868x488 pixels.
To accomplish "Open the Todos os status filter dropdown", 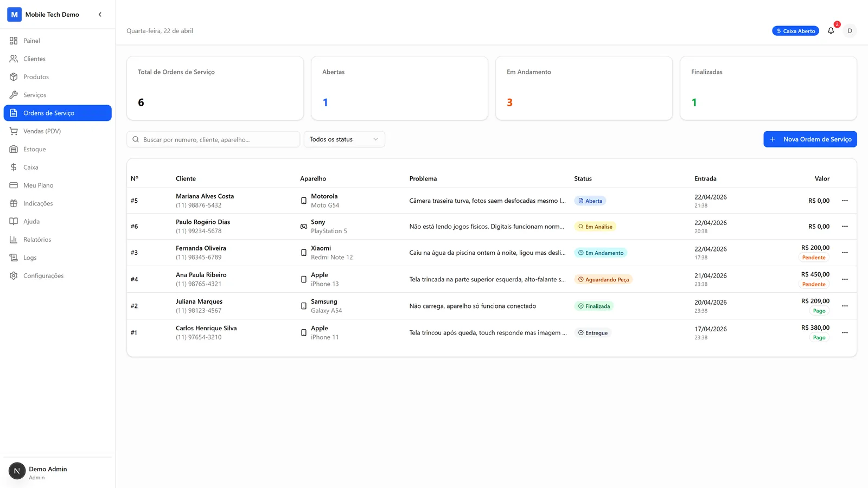I will 344,139.
